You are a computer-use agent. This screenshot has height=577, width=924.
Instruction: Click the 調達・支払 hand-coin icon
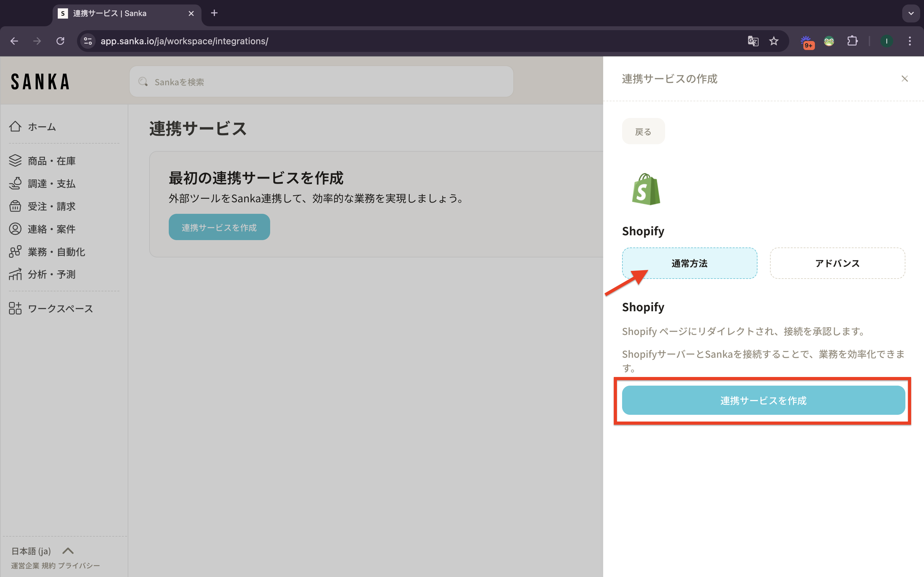click(15, 184)
